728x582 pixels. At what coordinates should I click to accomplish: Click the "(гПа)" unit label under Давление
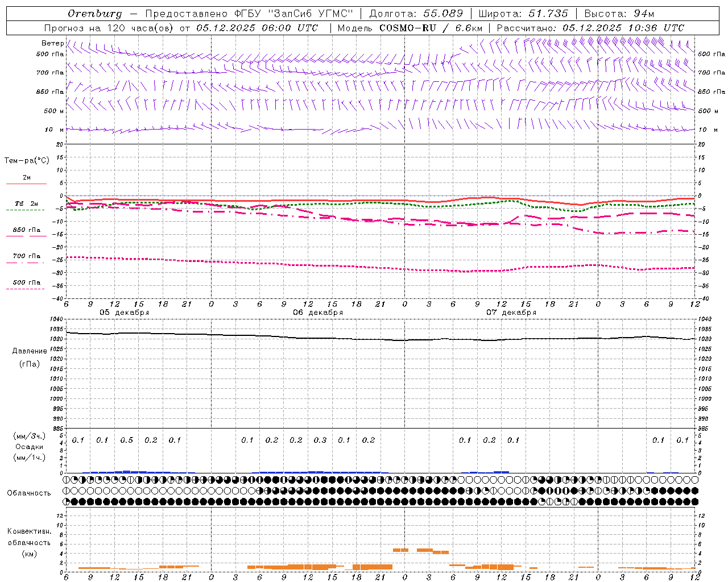coord(30,364)
